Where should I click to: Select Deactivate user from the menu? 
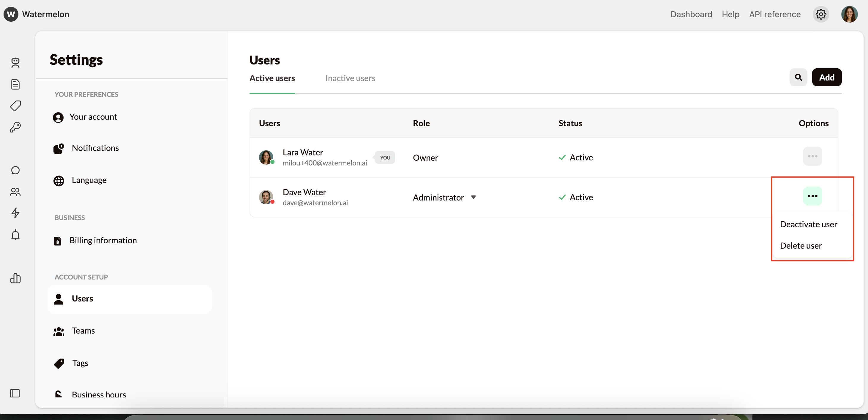[809, 224]
